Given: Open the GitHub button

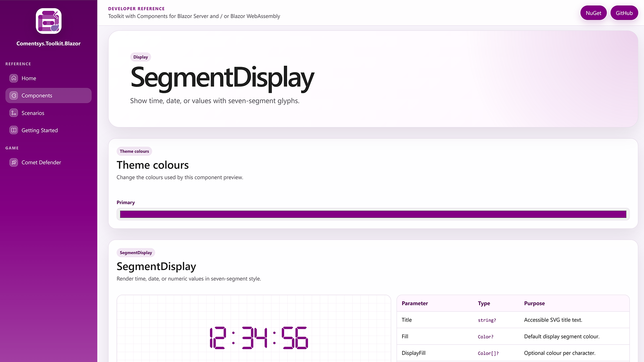Looking at the screenshot, I should point(624,13).
